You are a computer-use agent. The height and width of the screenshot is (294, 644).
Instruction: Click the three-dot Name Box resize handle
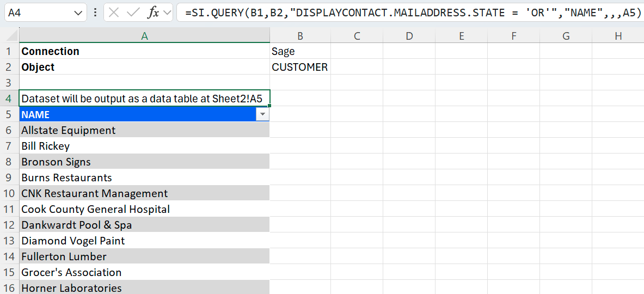[96, 13]
